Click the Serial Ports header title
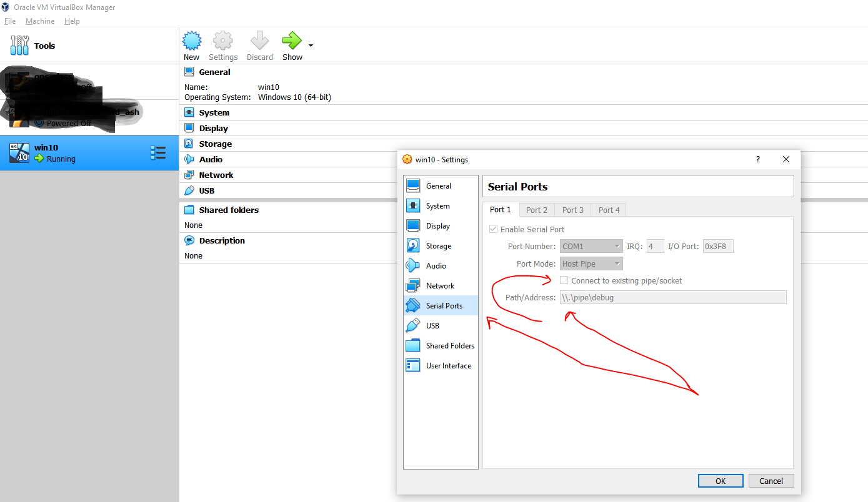 [x=517, y=187]
